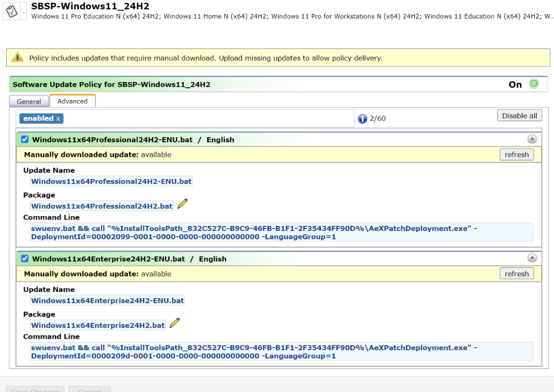Viewport: 554px width, 392px height.
Task: Click refresh for the Professional update
Action: (x=516, y=154)
